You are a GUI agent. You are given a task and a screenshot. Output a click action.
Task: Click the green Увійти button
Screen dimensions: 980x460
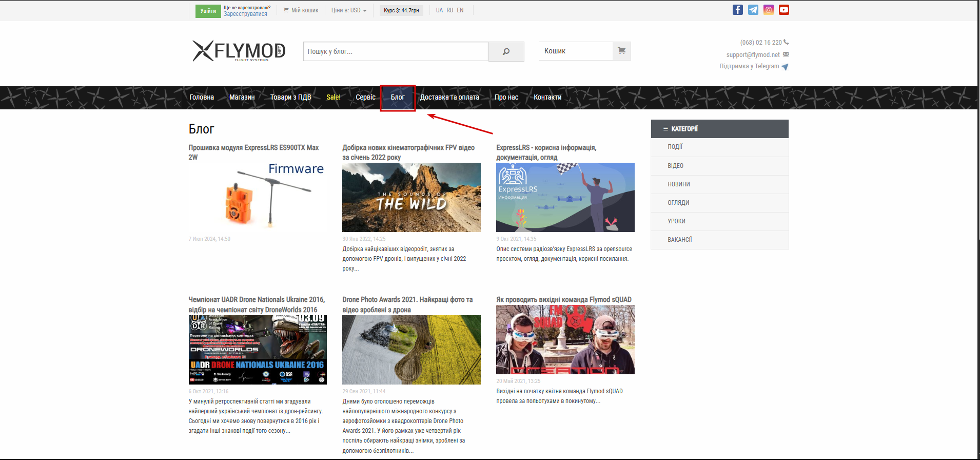coord(208,11)
